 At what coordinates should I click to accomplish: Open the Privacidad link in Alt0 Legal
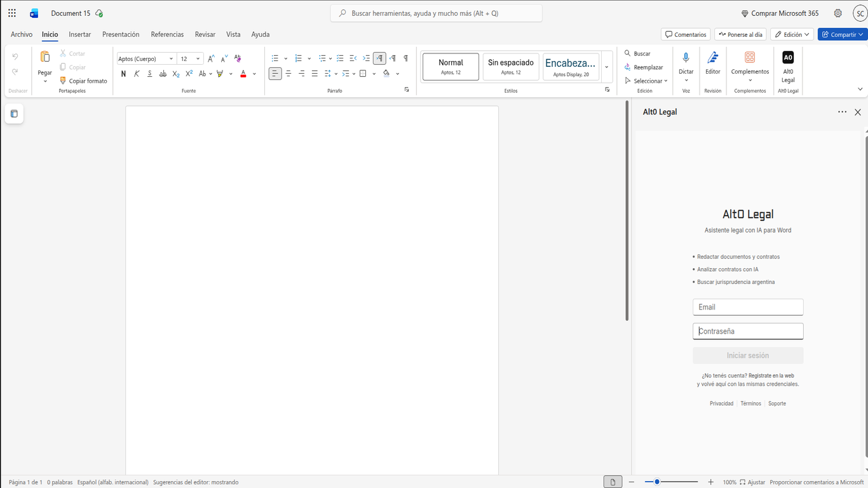721,403
